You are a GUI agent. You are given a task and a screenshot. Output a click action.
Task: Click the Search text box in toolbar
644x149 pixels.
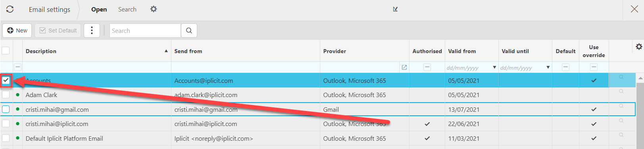[145, 31]
